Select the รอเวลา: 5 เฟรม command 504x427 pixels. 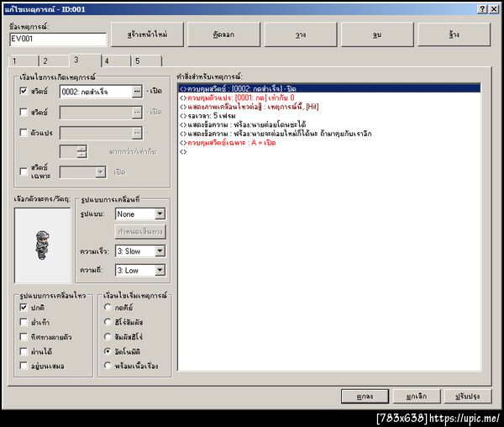pos(329,115)
